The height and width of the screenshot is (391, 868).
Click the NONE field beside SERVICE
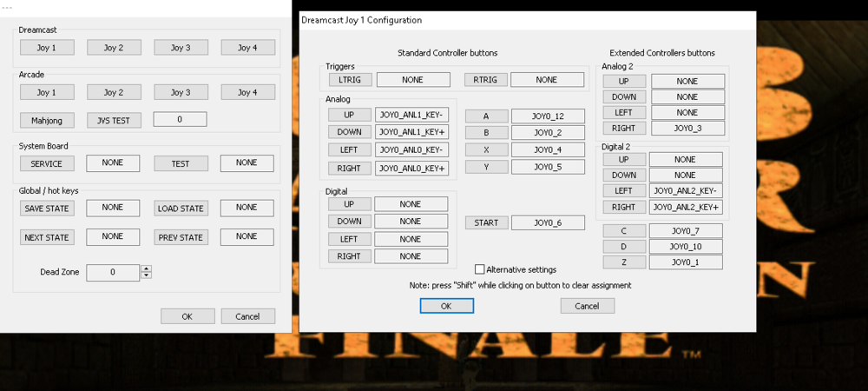pos(113,162)
